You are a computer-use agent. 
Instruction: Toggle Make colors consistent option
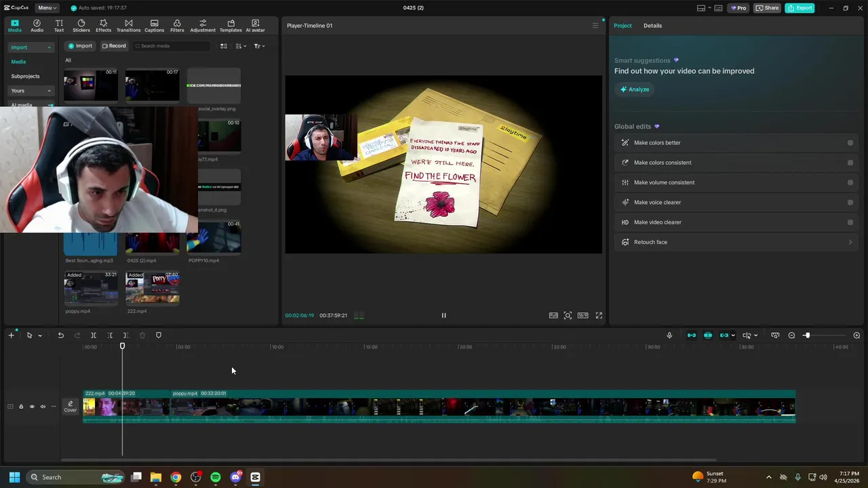(x=850, y=163)
